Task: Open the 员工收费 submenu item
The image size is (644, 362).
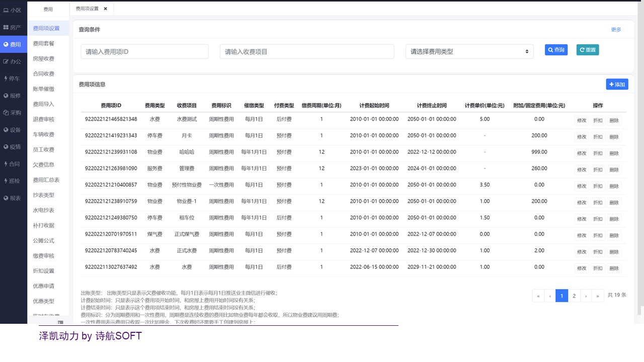Action: tap(48, 149)
